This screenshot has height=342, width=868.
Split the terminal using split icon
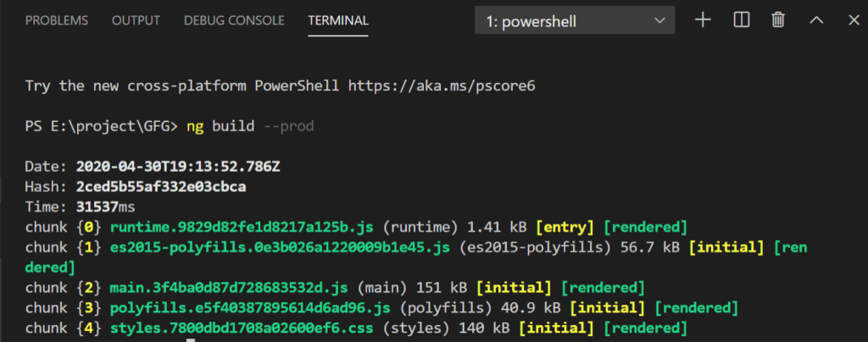(741, 20)
